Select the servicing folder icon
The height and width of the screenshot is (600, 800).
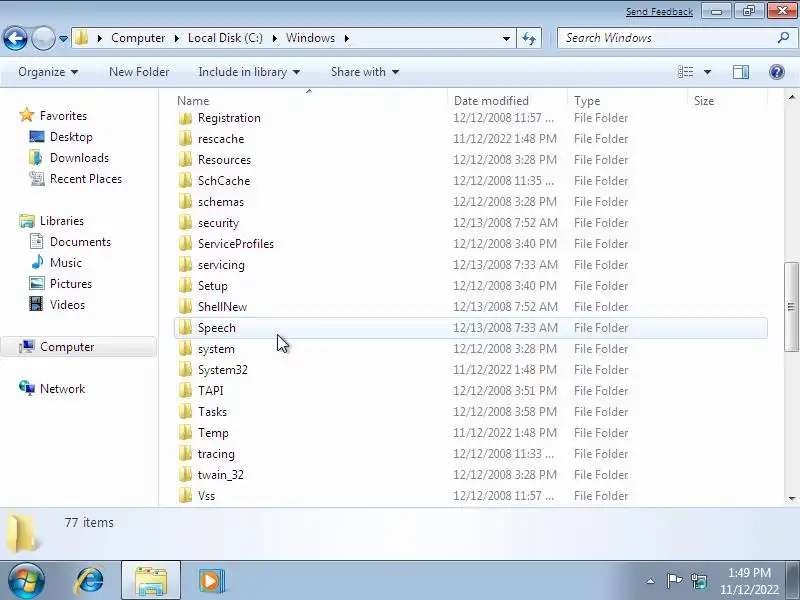[x=185, y=265]
